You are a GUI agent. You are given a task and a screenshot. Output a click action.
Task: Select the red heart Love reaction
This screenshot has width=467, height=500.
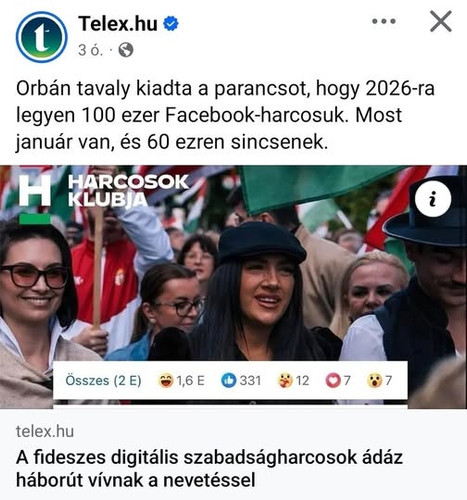[x=333, y=380]
